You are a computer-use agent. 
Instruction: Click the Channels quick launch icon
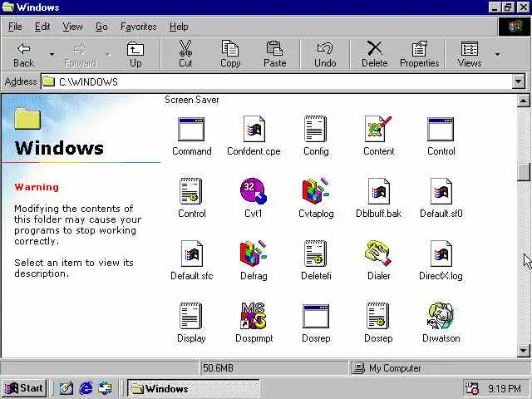(x=106, y=388)
